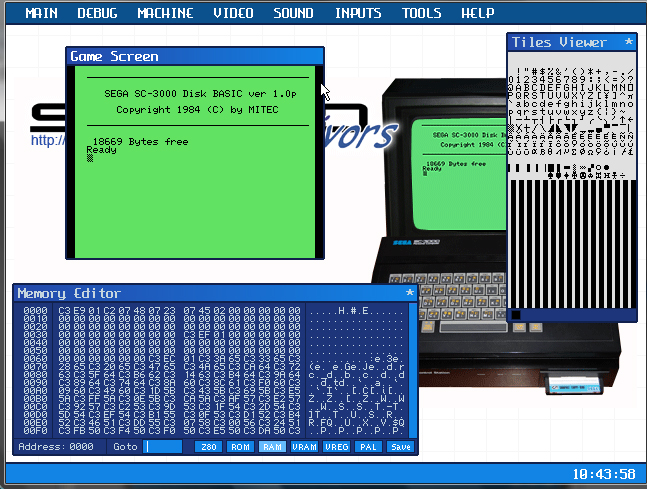Click 'Copyright 1984 (C) by MITEC' line
The width and height of the screenshot is (647, 489).
(x=197, y=110)
